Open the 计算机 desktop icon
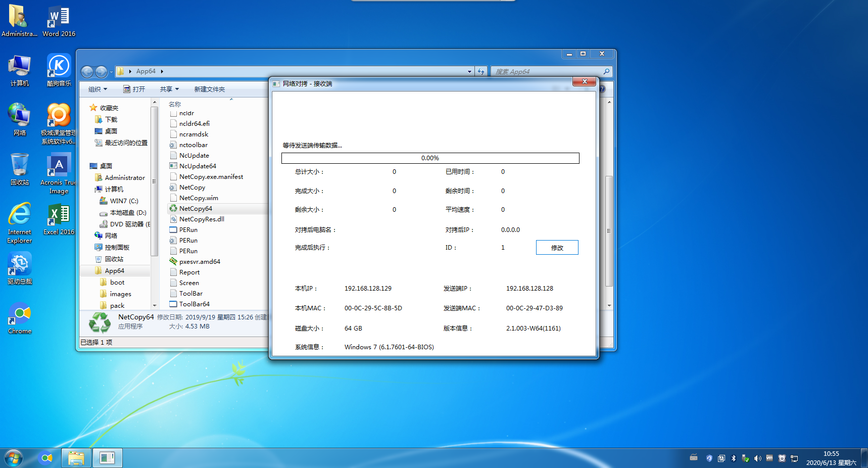 [19, 70]
